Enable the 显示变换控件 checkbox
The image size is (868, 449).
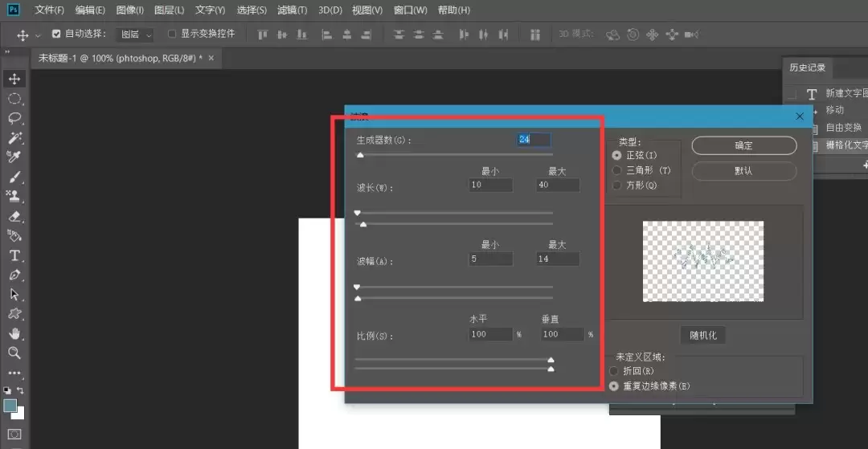[x=172, y=34]
